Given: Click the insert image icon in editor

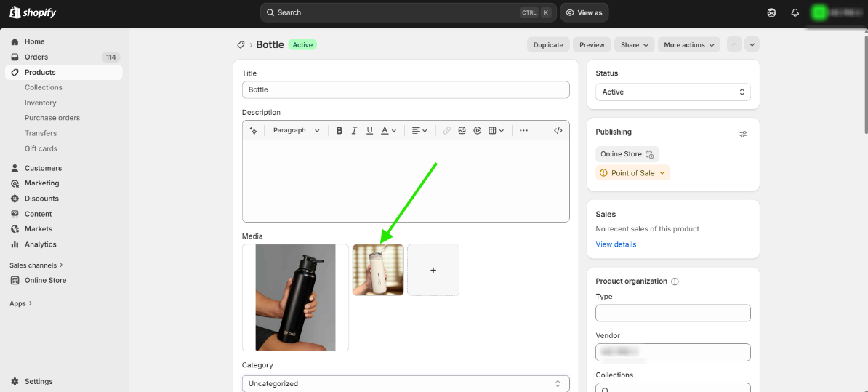Looking at the screenshot, I should pos(462,131).
